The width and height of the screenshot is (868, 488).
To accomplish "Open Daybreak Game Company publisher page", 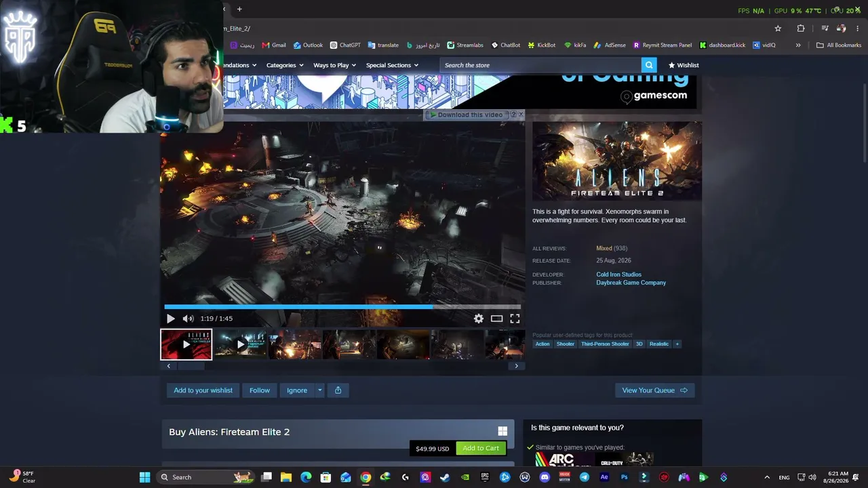I will pyautogui.click(x=631, y=283).
